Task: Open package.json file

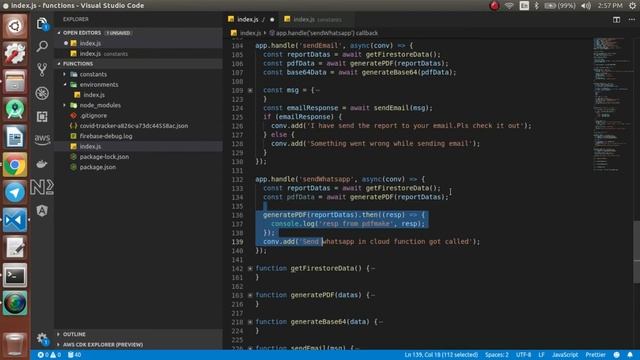Action: click(x=139, y=167)
